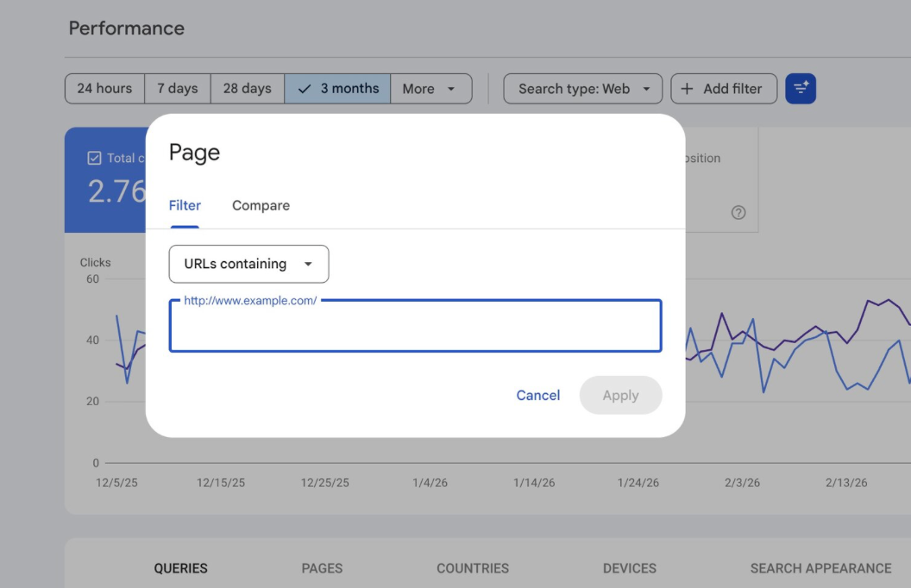Switch to the Filter tab in dialog
Image resolution: width=911 pixels, height=588 pixels.
[185, 205]
